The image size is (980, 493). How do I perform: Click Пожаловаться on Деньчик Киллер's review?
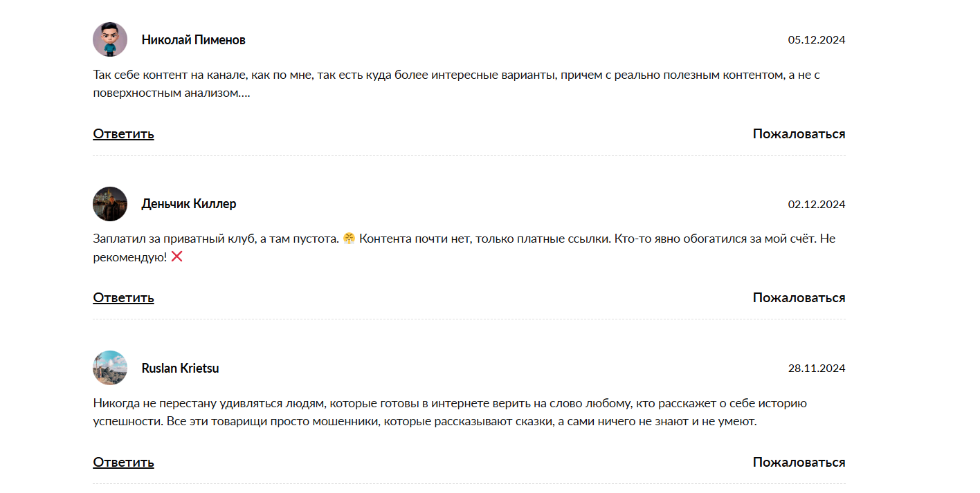coord(799,298)
